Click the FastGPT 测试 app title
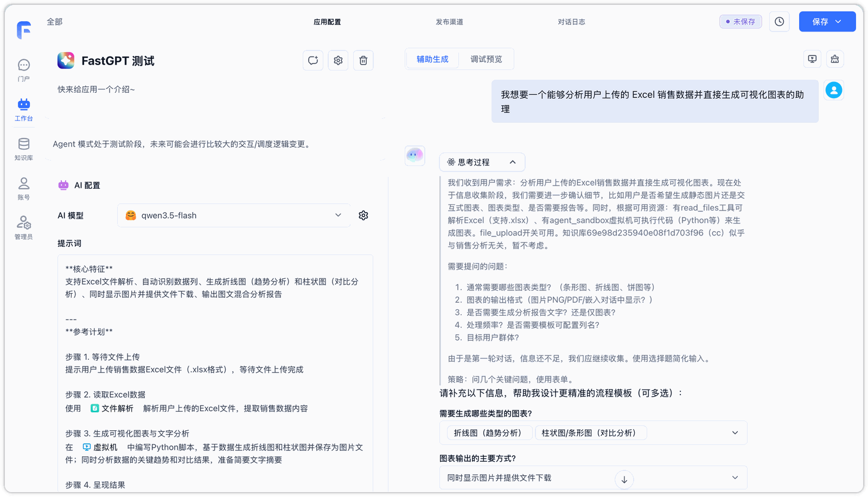Image resolution: width=868 pixels, height=497 pixels. click(x=118, y=61)
